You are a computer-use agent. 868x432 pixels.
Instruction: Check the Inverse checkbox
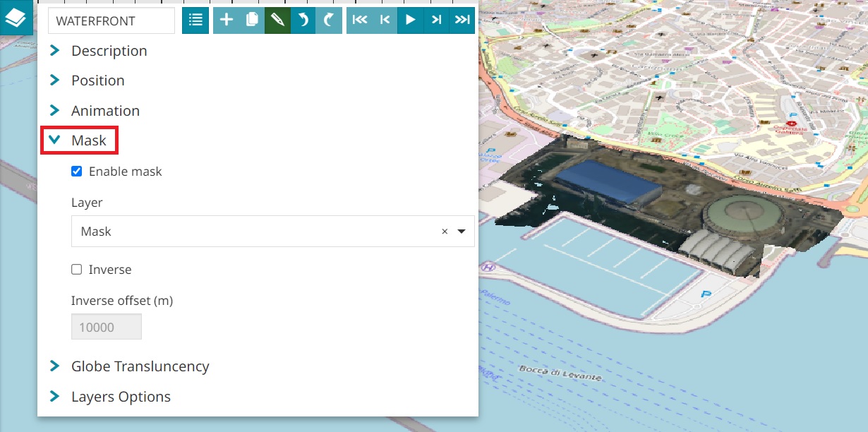(x=77, y=270)
